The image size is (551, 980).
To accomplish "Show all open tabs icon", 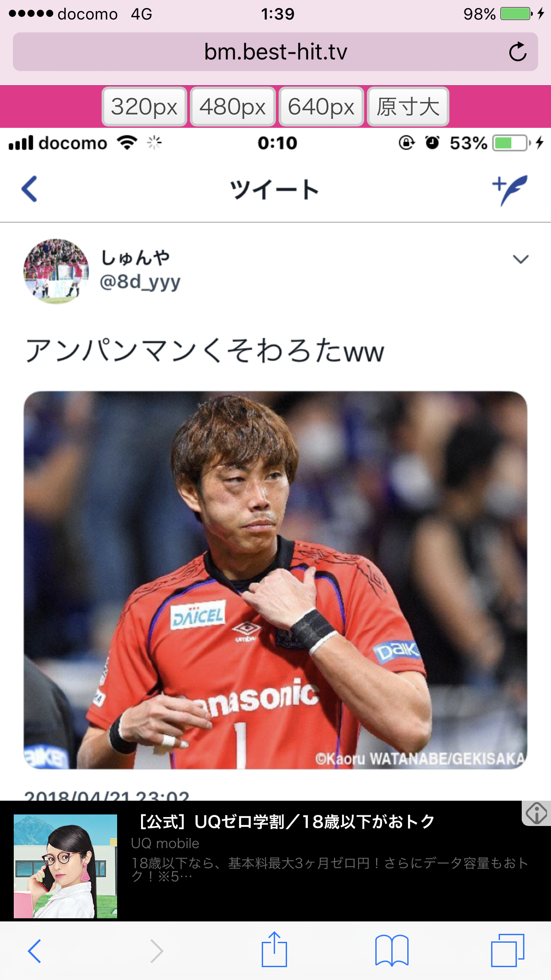I will click(508, 950).
